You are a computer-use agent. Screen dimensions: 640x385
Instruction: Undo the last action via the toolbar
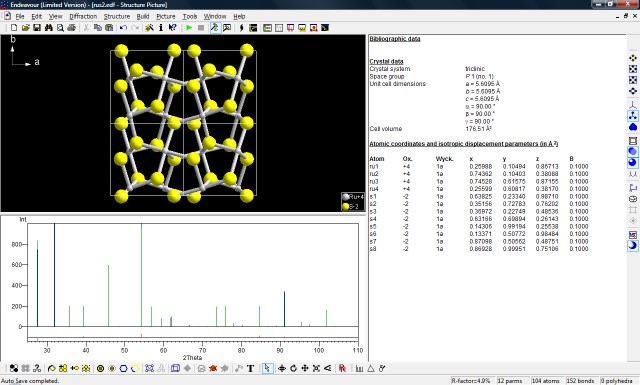tap(123, 28)
